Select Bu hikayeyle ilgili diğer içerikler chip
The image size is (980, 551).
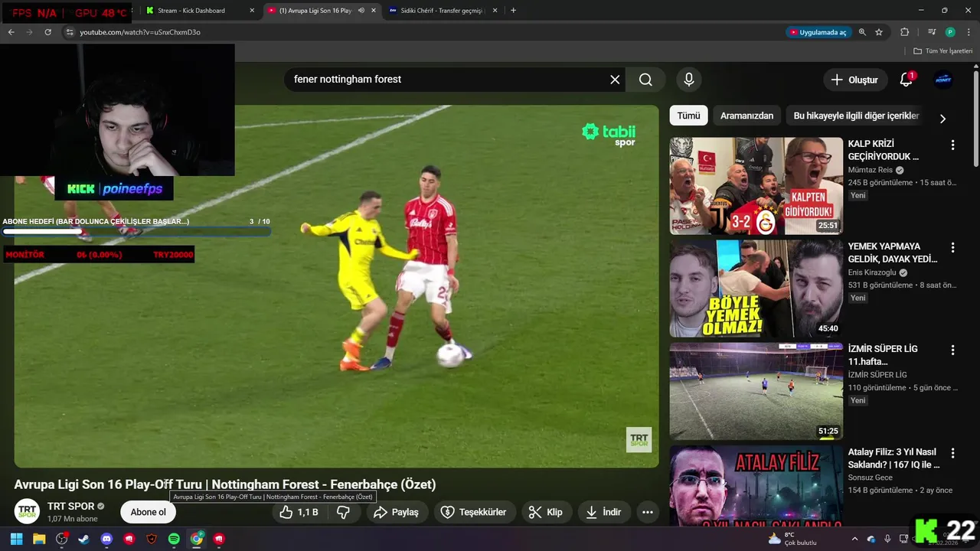pyautogui.click(x=856, y=116)
